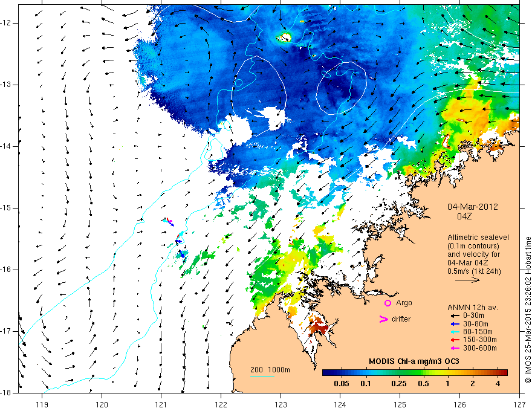The image size is (532, 411).
Task: Click the latitude axis label '-13'
Action: click(7, 85)
